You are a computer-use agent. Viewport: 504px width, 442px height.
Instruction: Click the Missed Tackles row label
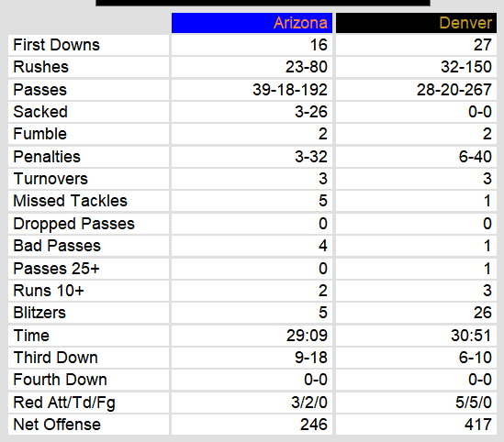coord(70,201)
